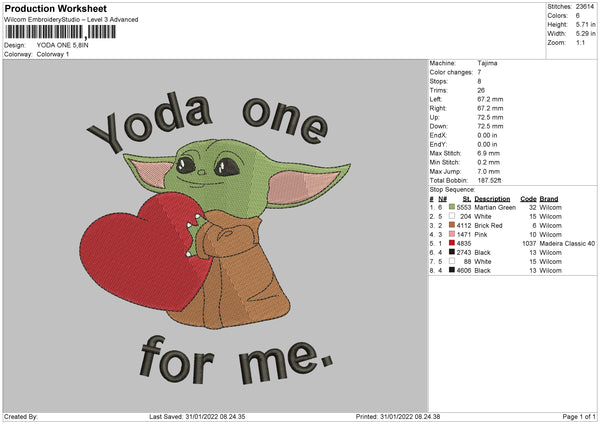The height and width of the screenshot is (424, 600).
Task: Click the "St." column header
Action: [467, 199]
